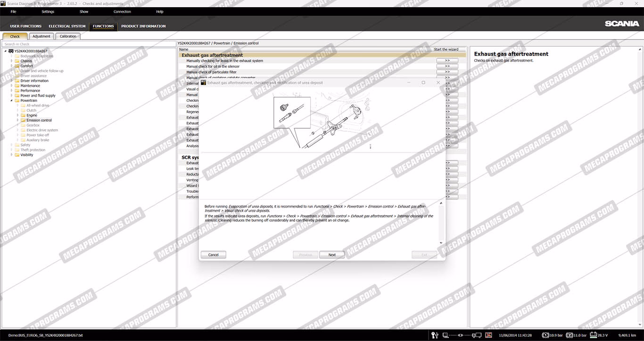Switch to the Calibration tab
This screenshot has width=644, height=341.
click(x=68, y=36)
